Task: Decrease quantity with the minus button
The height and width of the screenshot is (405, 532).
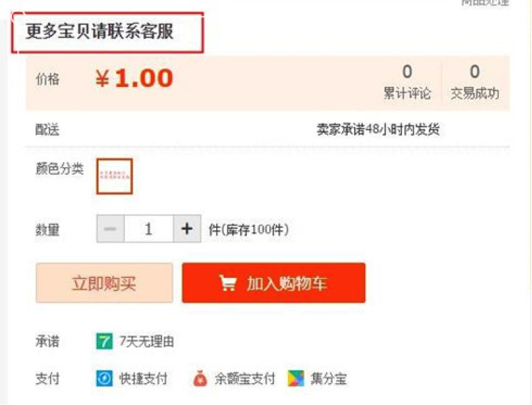Action: [x=111, y=229]
